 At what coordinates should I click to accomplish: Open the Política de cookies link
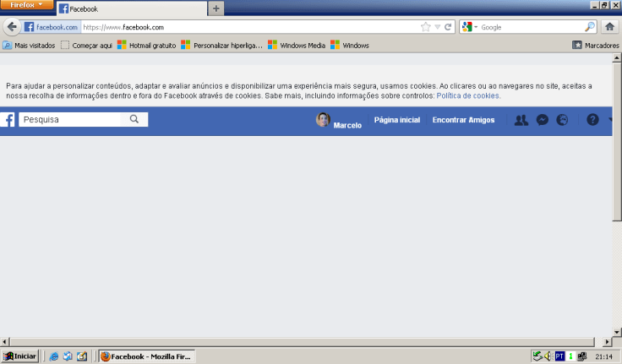[468, 96]
